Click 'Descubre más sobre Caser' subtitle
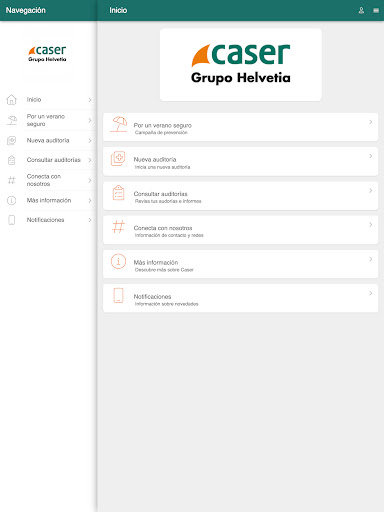This screenshot has width=384, height=512. [164, 270]
